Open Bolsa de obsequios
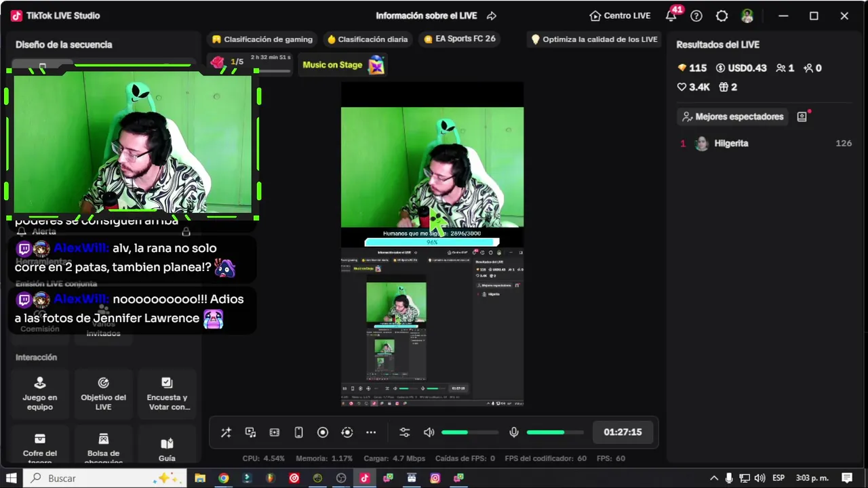 coord(103,445)
